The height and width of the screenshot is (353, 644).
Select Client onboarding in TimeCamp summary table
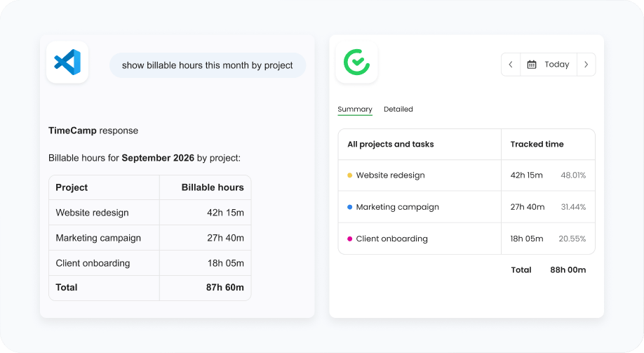(391, 239)
